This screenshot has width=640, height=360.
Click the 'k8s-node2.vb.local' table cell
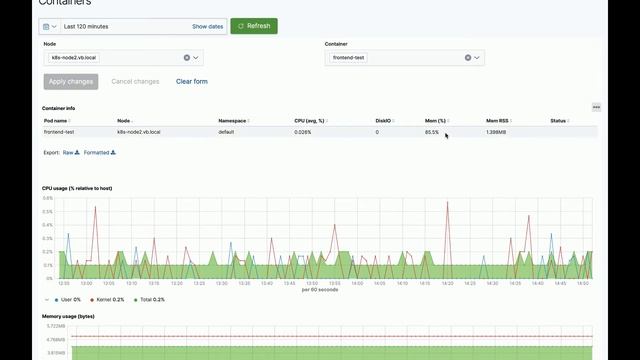[139, 132]
